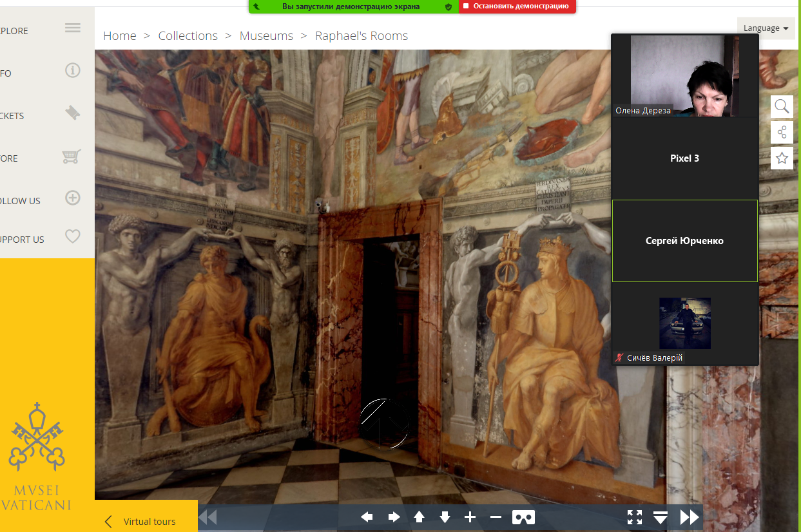Click the Tickets icon in sidebar

(73, 113)
